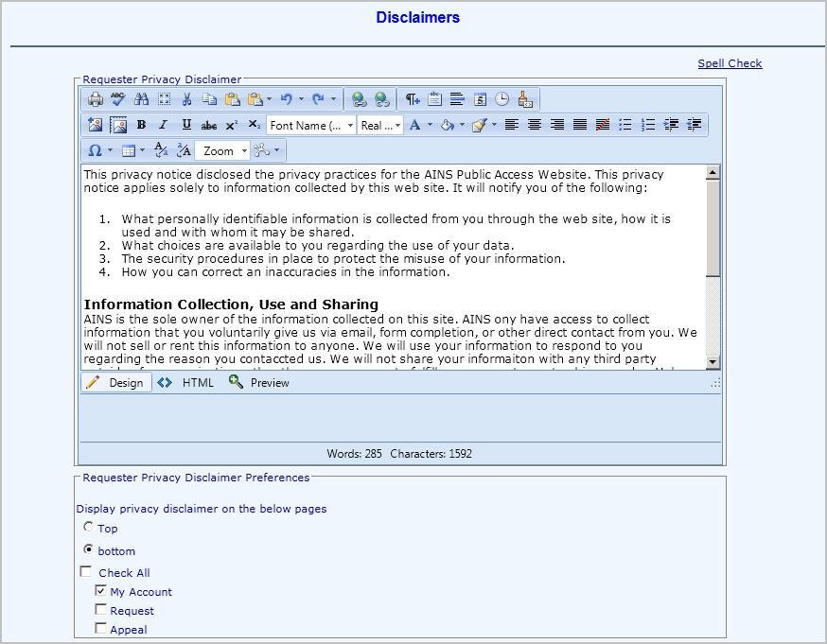The height and width of the screenshot is (644, 827).
Task: Run the ABC spell checker icon
Action: click(x=118, y=99)
